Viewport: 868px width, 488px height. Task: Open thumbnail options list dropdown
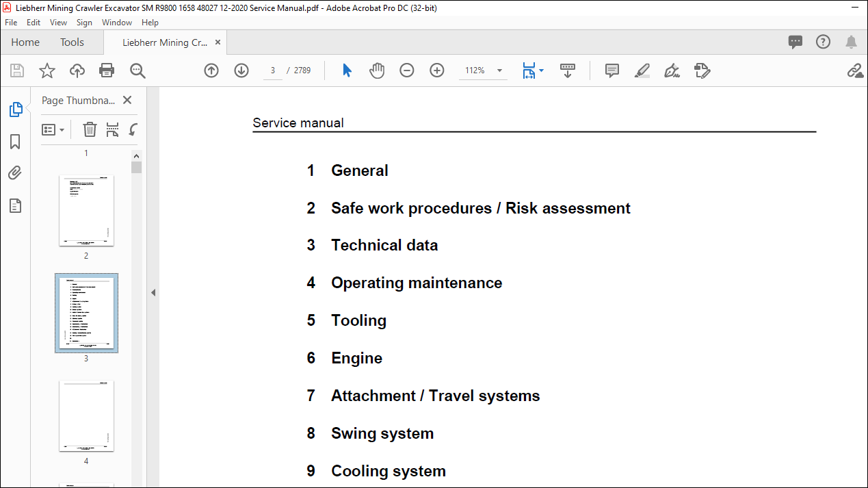pos(53,129)
